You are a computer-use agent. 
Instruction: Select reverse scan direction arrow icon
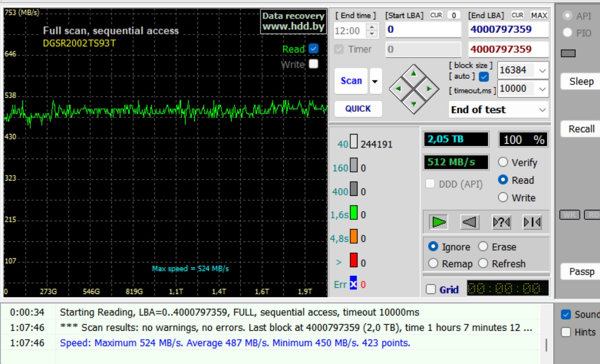tap(470, 223)
